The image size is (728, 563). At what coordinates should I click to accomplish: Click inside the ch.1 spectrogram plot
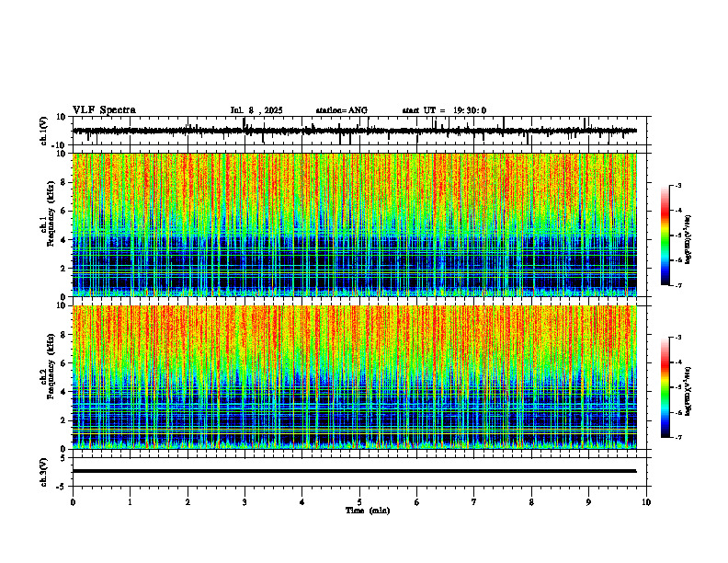354,224
